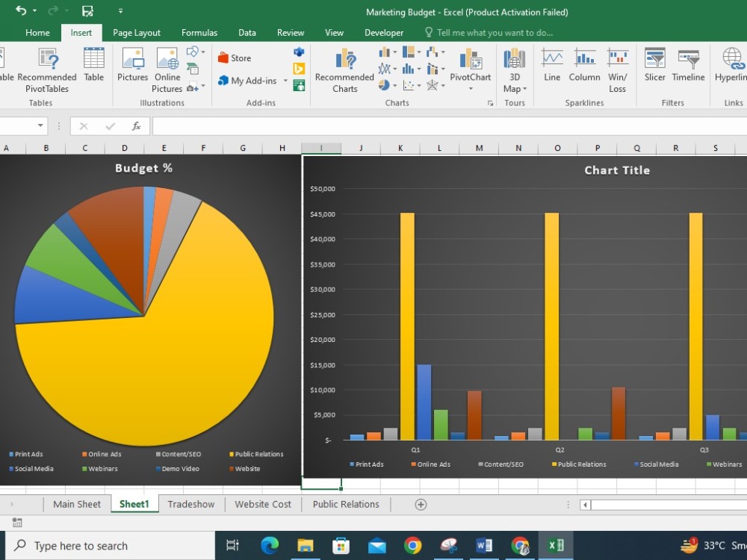Image resolution: width=747 pixels, height=560 pixels.
Task: Insert a pie chart
Action: 384,85
